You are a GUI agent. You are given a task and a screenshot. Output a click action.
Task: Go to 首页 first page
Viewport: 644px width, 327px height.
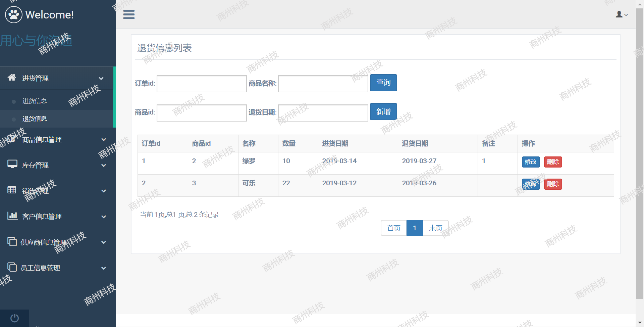[394, 228]
